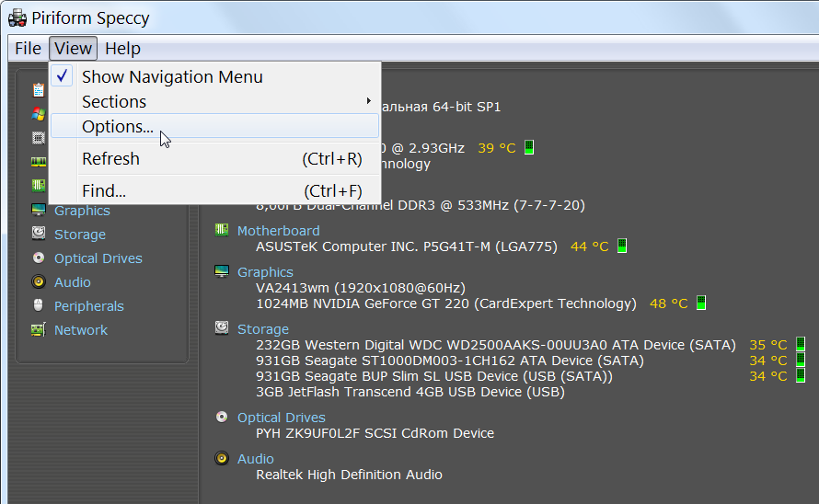Click green GeForce GT 220 temperature indicator

click(x=701, y=303)
